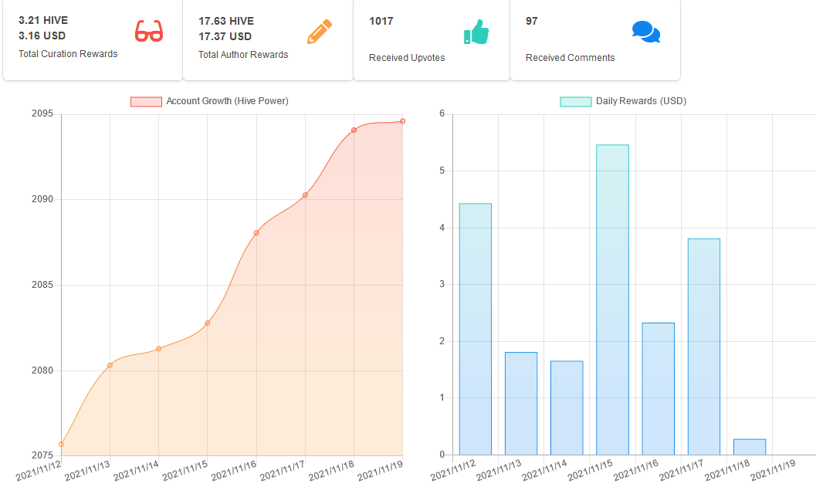Click the Received Comments label
Viewport: 816px width, 504px height.
click(x=570, y=58)
